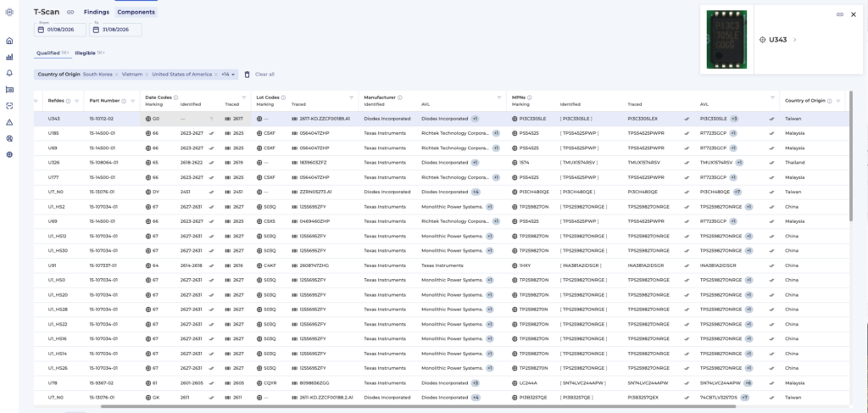Screen dimensions: 868x413
Task: Remove the Vietnam filter chip
Action: (147, 74)
